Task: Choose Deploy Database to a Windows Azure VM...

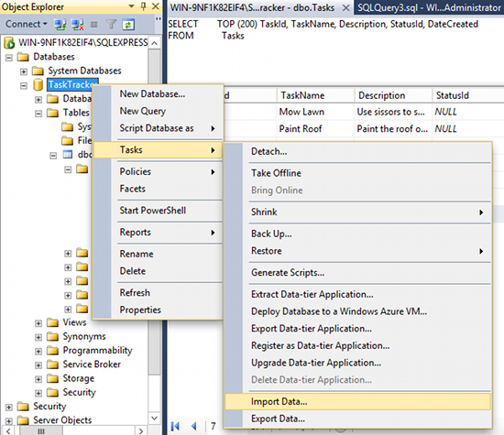Action: [357, 311]
